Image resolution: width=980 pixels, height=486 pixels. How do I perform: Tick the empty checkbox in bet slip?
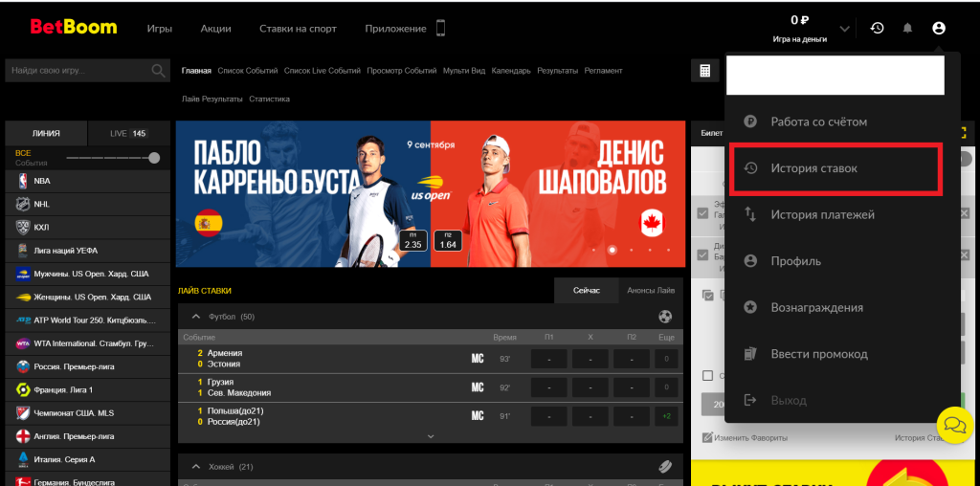tap(707, 376)
